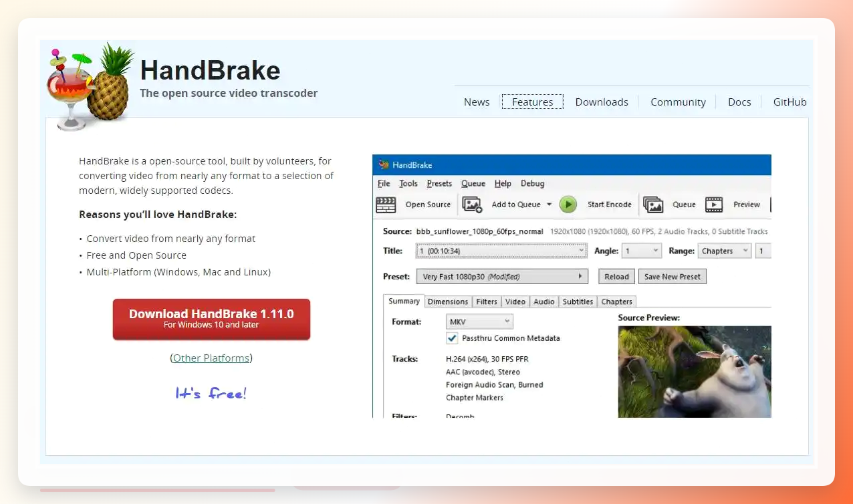Click the Download HandBrake 1.11.0 button
Viewport: 853px width, 504px height.
pyautogui.click(x=211, y=319)
